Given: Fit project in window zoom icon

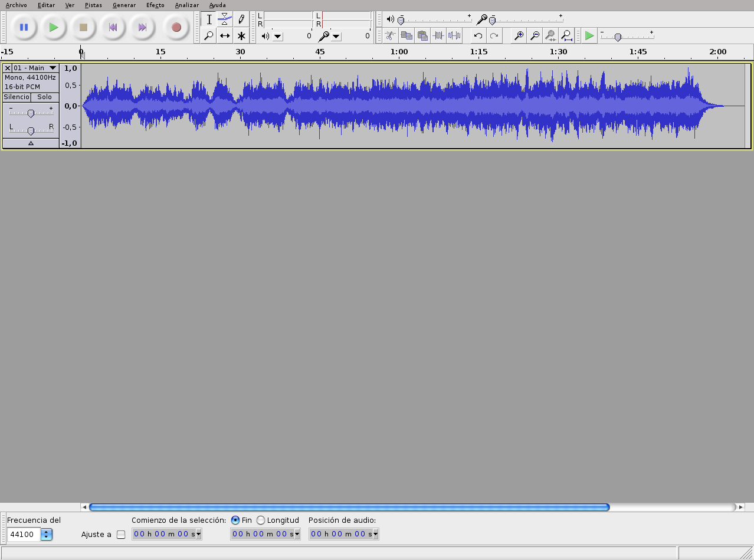Looking at the screenshot, I should [566, 36].
